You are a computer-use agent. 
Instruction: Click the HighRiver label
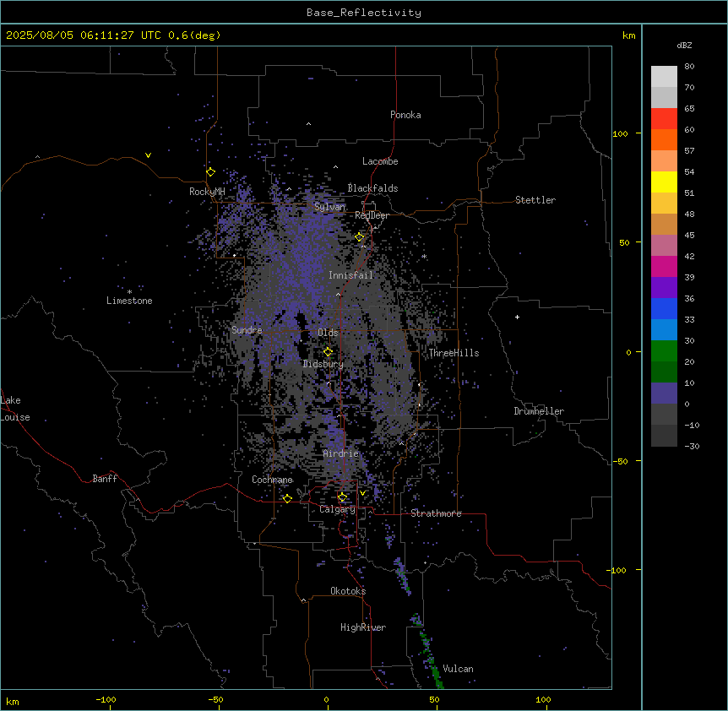[363, 627]
